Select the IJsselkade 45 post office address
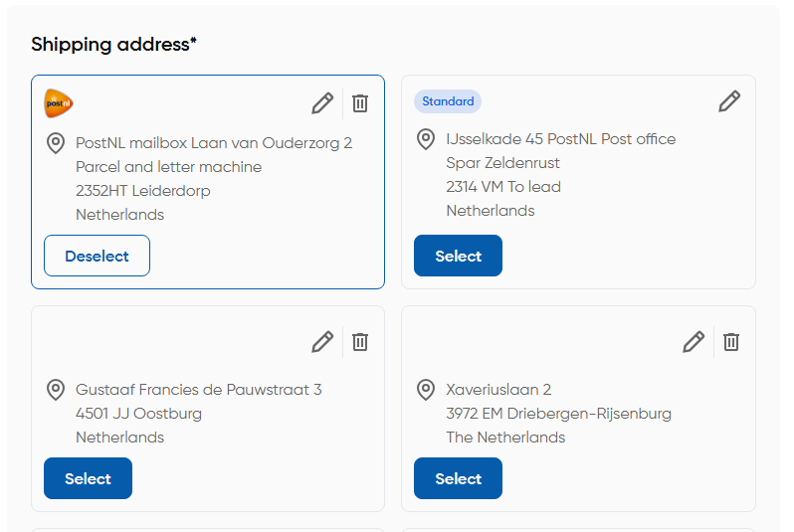 point(458,256)
